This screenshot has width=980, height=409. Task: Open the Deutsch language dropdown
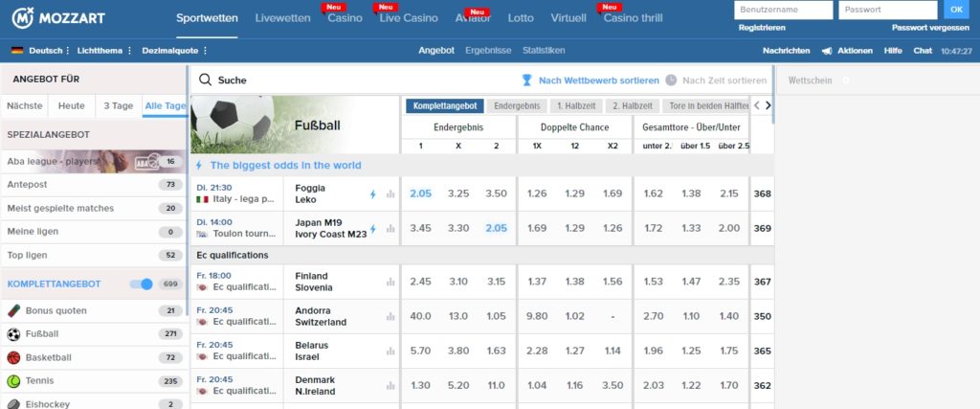point(38,50)
